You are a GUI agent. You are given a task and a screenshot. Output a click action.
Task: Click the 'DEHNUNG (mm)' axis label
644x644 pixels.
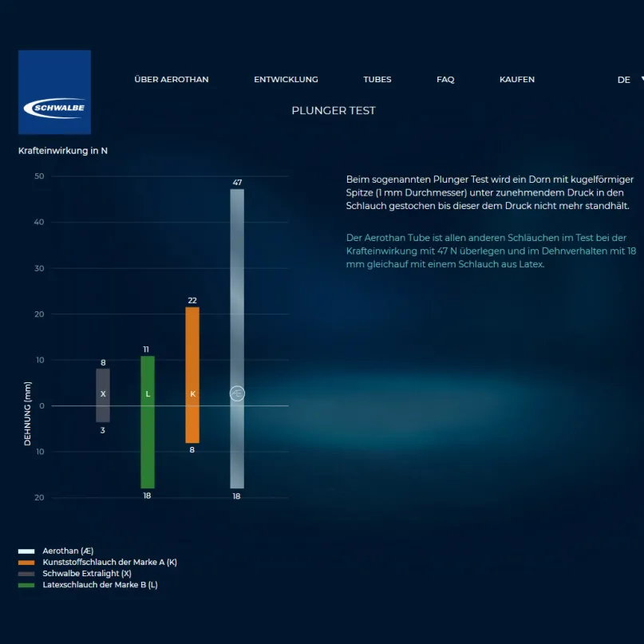pos(27,413)
